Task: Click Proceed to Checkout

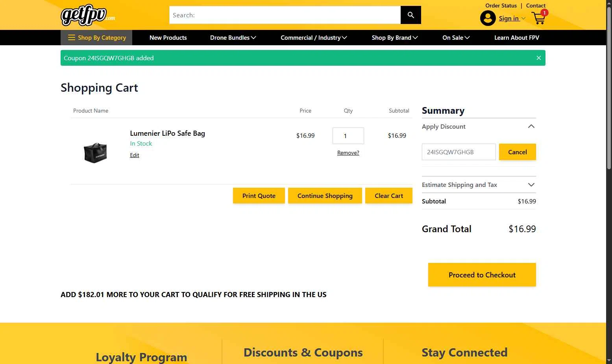Action: pos(482,275)
